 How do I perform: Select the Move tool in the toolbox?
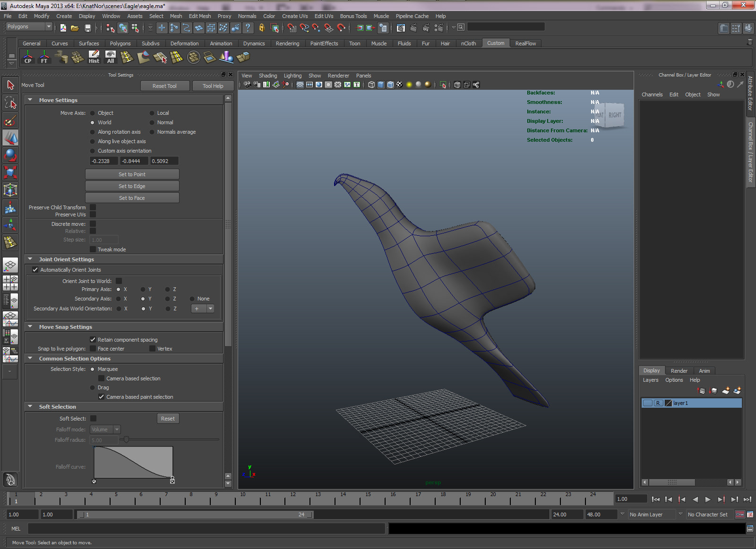click(10, 138)
